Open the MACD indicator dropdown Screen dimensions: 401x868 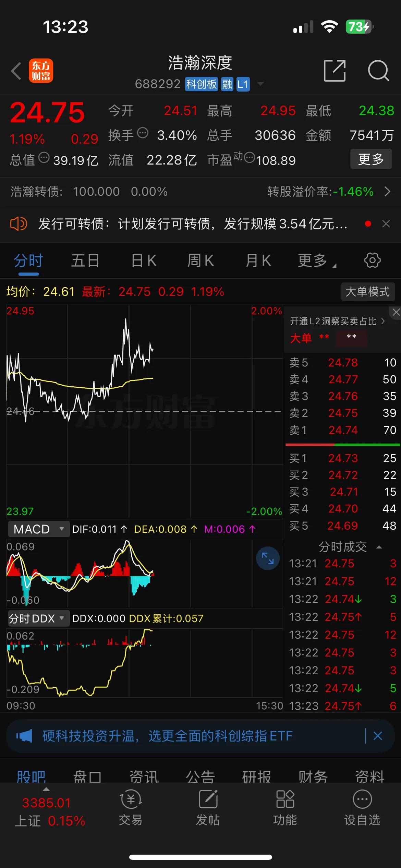[39, 529]
